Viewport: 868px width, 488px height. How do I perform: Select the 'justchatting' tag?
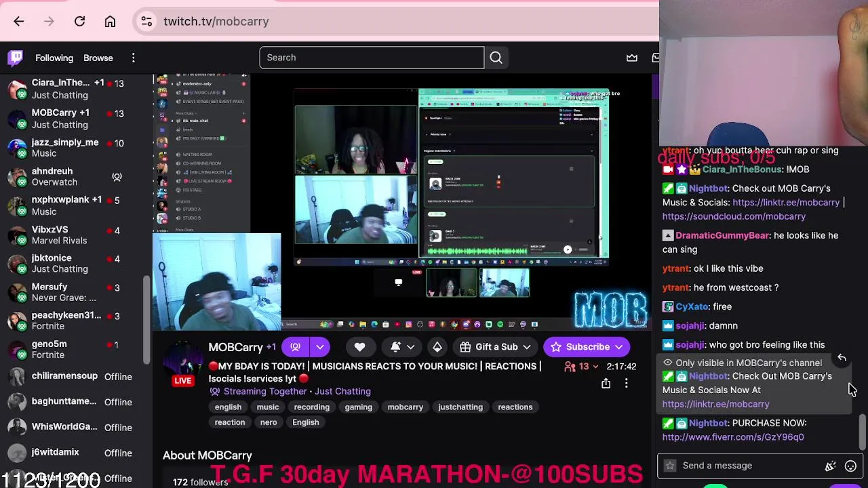pos(460,407)
